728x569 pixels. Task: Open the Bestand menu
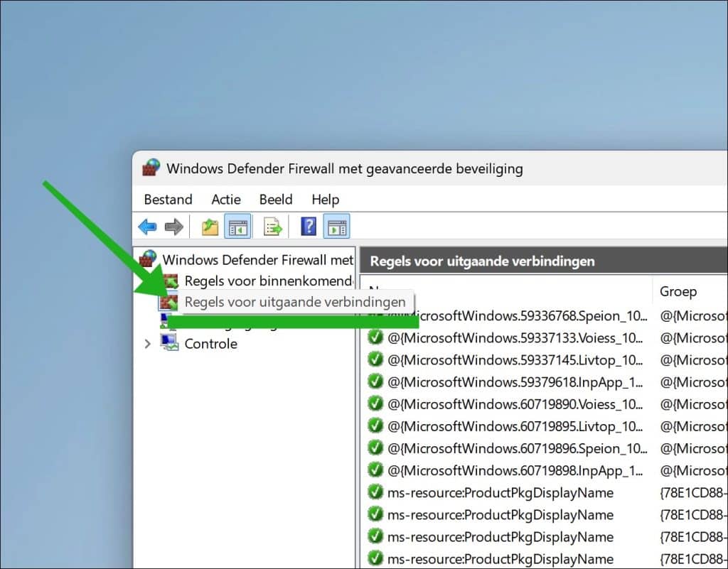coord(168,200)
